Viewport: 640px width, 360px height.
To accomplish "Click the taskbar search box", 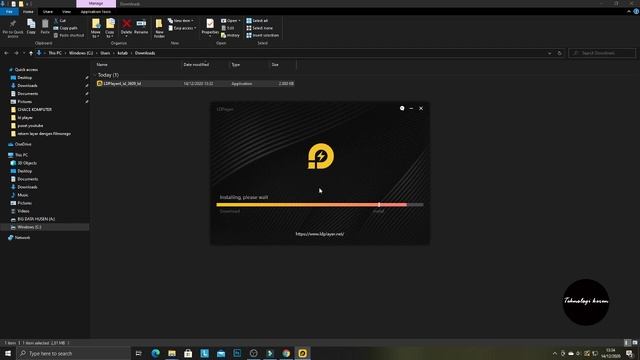I will tap(73, 353).
